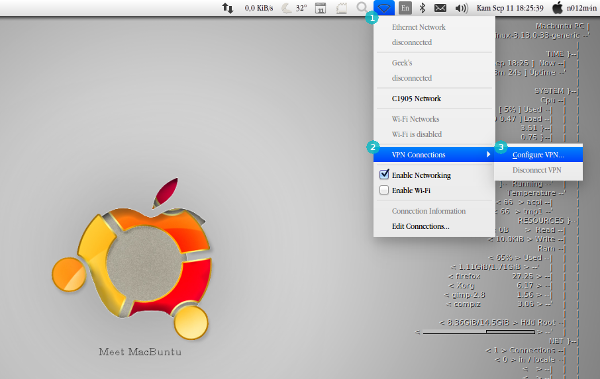
Task: Click the MacBuntu apple logo on desktop
Action: [x=132, y=258]
